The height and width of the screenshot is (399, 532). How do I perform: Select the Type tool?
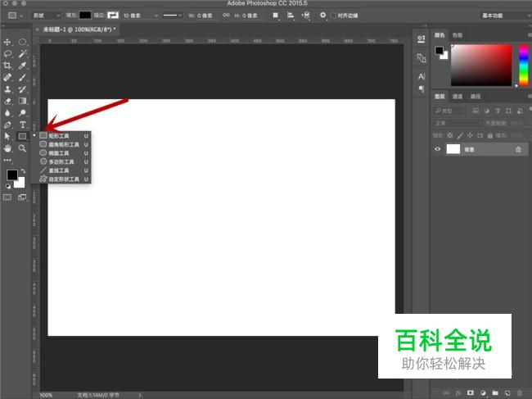pos(23,125)
